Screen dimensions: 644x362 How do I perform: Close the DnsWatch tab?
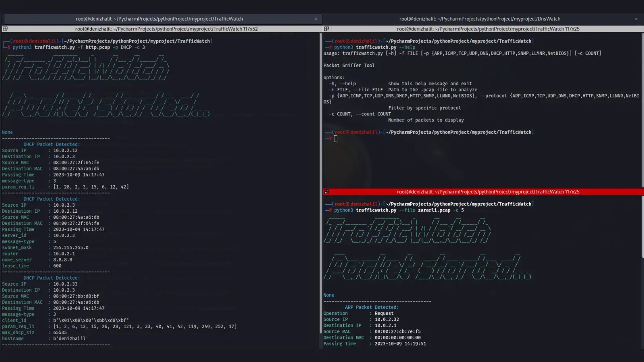636,19
